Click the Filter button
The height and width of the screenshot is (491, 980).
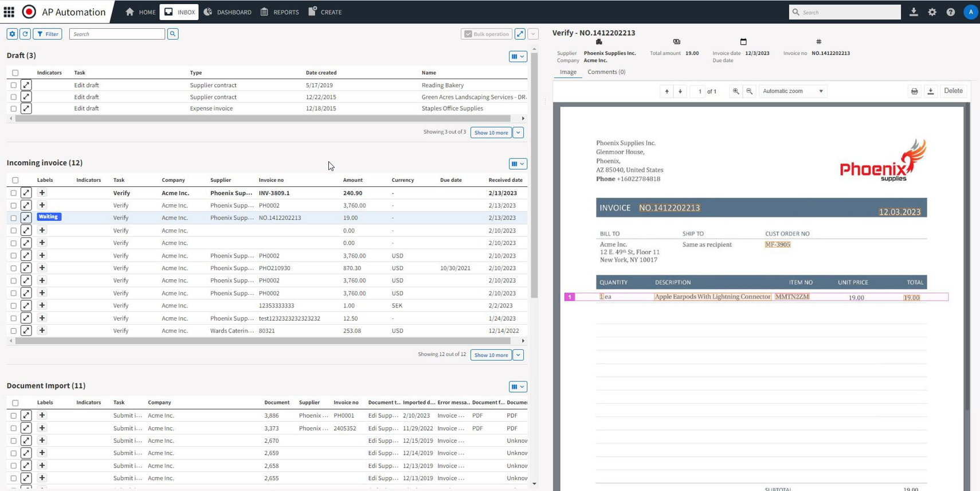tap(48, 34)
